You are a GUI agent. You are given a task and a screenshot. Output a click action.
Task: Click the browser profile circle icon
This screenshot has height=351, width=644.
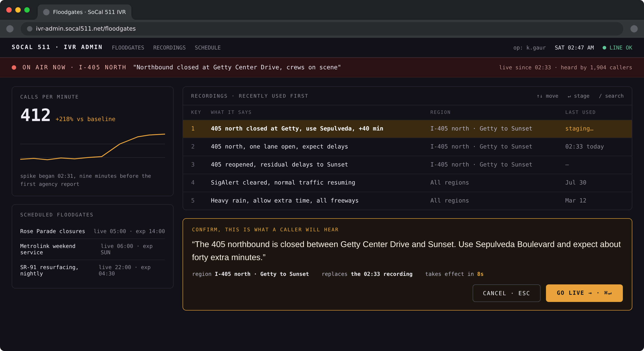[634, 29]
